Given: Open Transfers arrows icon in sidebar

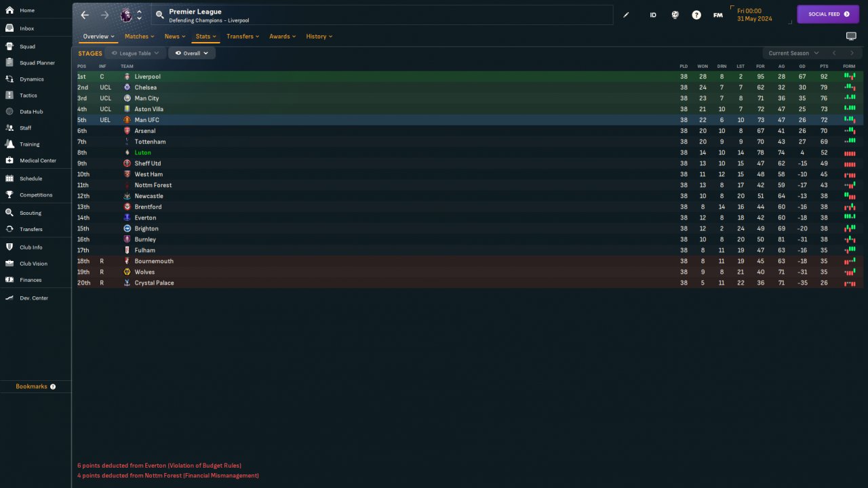Looking at the screenshot, I should click(x=9, y=229).
